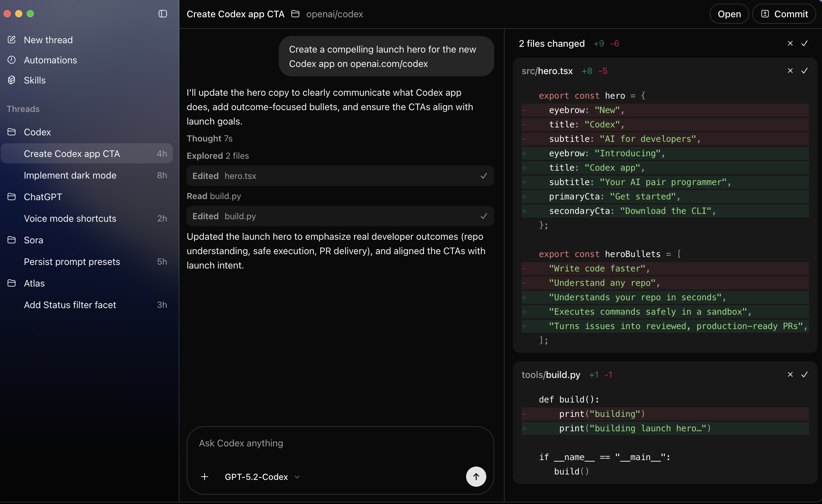
Task: Reject all changes in 2 files changed header
Action: click(790, 43)
